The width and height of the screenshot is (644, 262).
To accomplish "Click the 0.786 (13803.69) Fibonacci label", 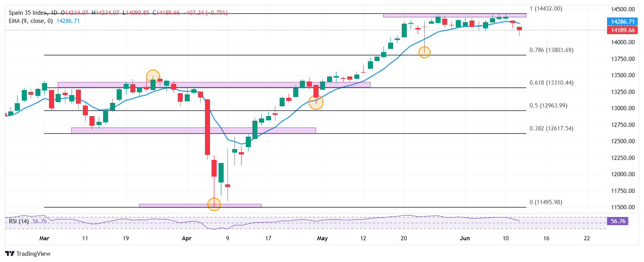I will 551,50.
